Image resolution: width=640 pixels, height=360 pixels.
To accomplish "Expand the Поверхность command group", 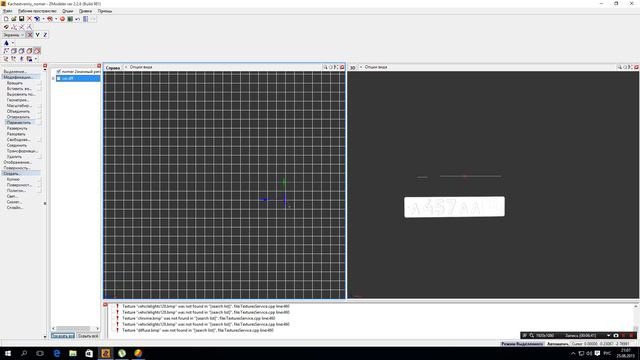I will click(17, 168).
